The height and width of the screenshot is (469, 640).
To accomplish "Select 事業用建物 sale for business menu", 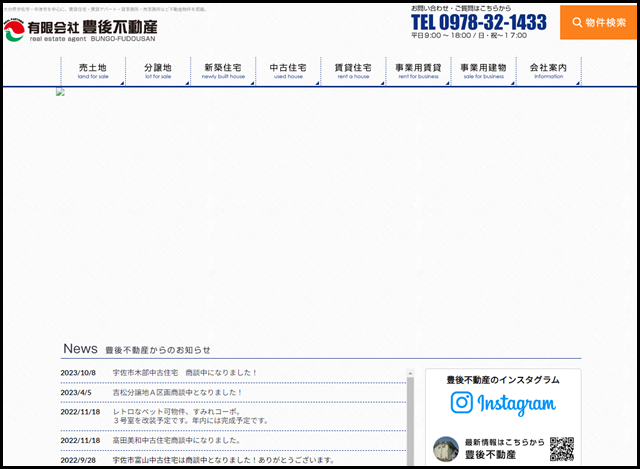I will tap(484, 71).
